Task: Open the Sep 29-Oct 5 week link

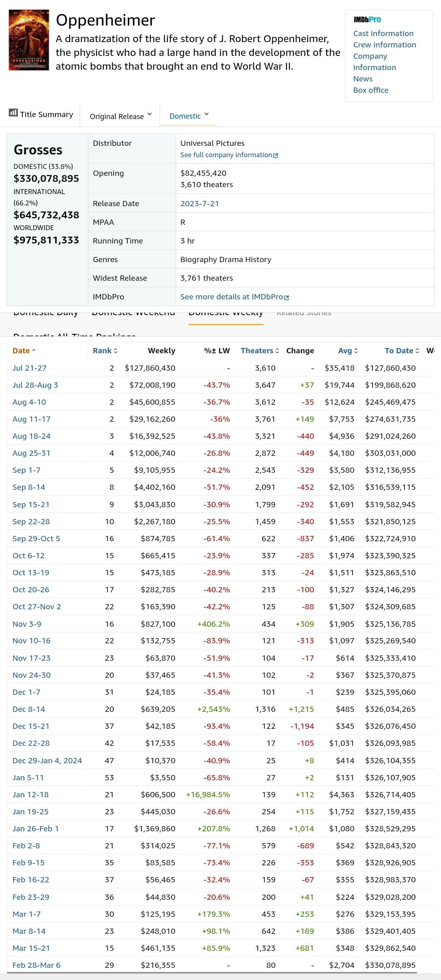Action: (x=36, y=538)
